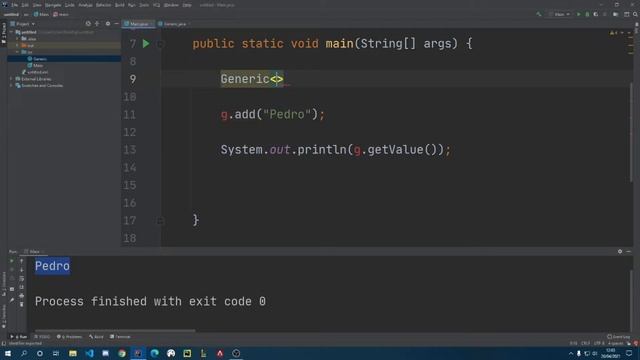This screenshot has width=640, height=360.
Task: Toggle soft-wrap in the Run console
Action: pyautogui.click(x=22, y=278)
